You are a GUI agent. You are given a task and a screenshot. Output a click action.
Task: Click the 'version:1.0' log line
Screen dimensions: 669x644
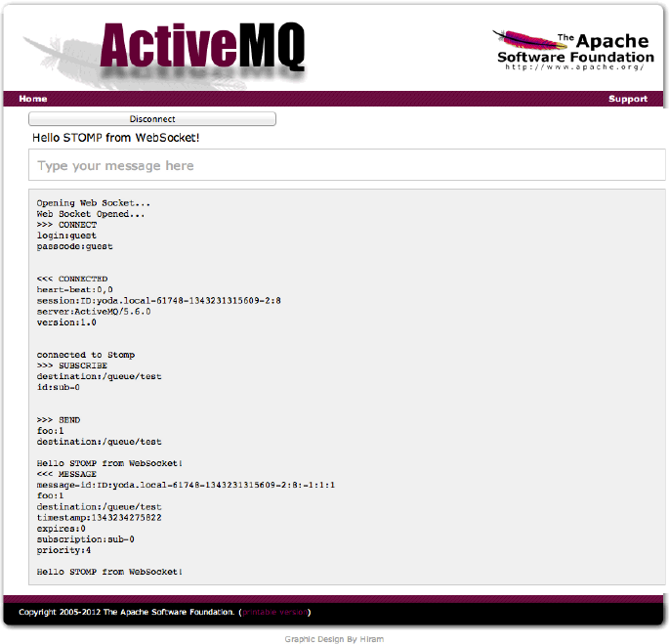[x=66, y=322]
